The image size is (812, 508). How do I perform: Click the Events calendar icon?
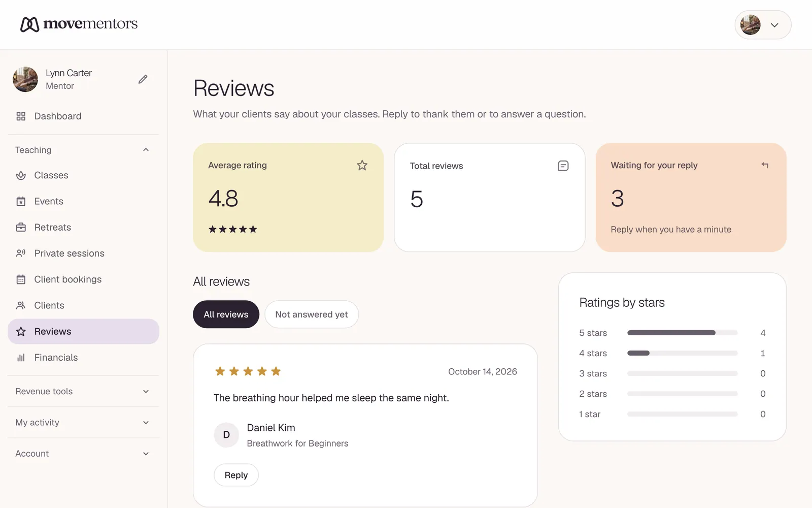click(x=21, y=202)
